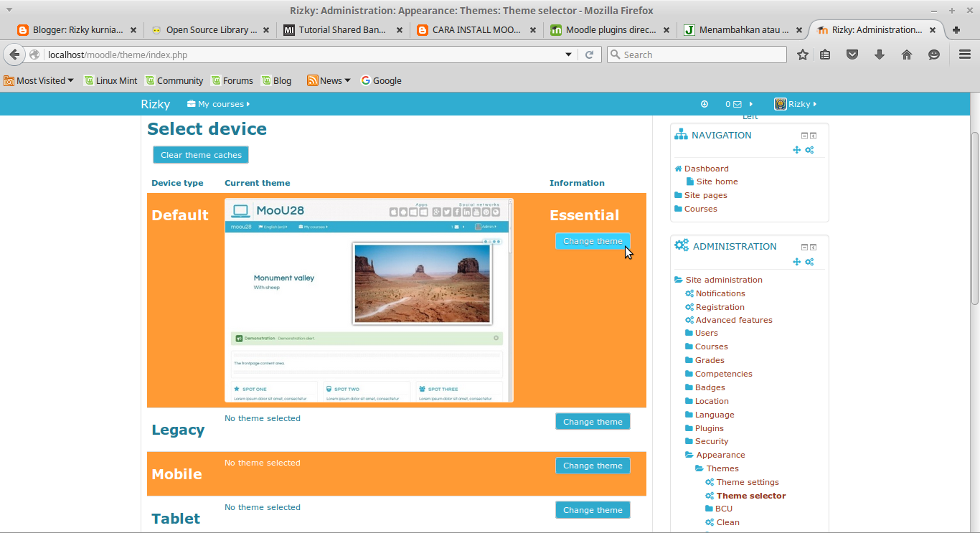
Task: Click Essential theme preview screenshot
Action: (x=369, y=300)
